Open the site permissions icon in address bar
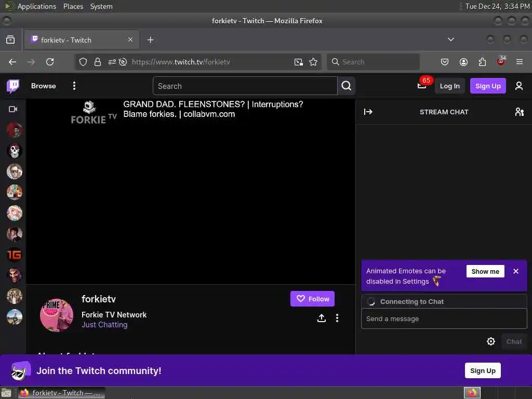Image resolution: width=532 pixels, height=399 pixels. (x=112, y=62)
